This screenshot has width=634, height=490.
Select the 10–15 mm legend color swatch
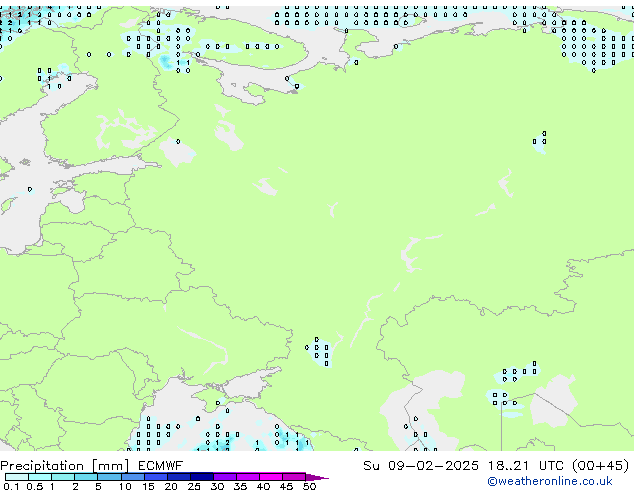click(133, 477)
